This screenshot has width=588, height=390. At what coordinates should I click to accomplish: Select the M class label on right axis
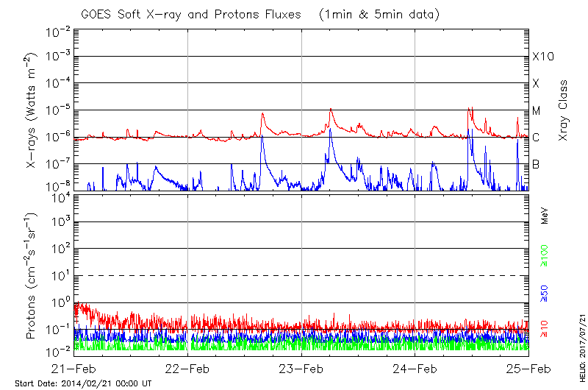(x=537, y=110)
